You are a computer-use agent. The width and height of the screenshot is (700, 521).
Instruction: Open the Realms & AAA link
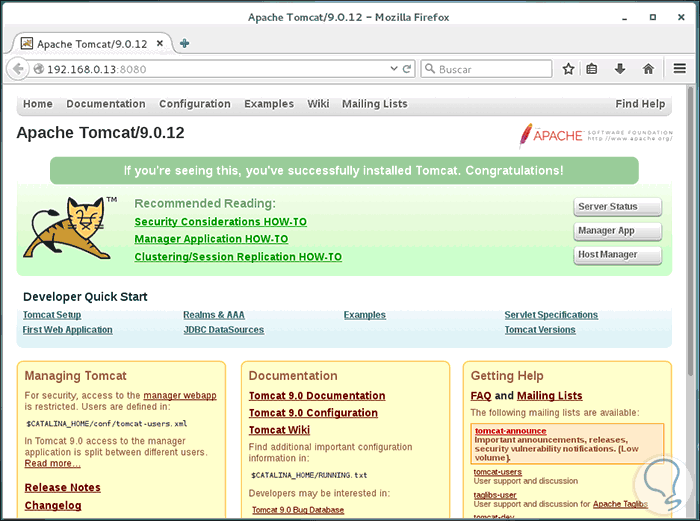[214, 315]
